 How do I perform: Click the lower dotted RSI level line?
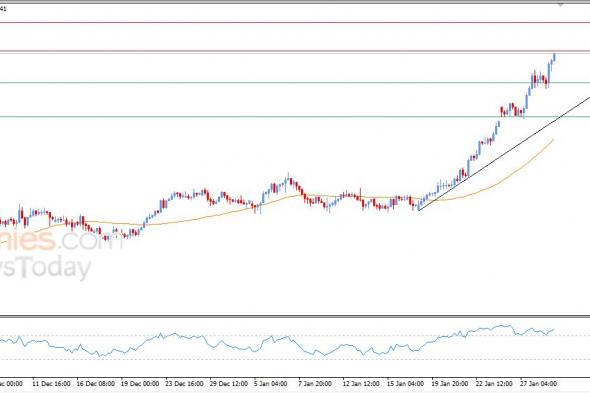[x=295, y=359]
